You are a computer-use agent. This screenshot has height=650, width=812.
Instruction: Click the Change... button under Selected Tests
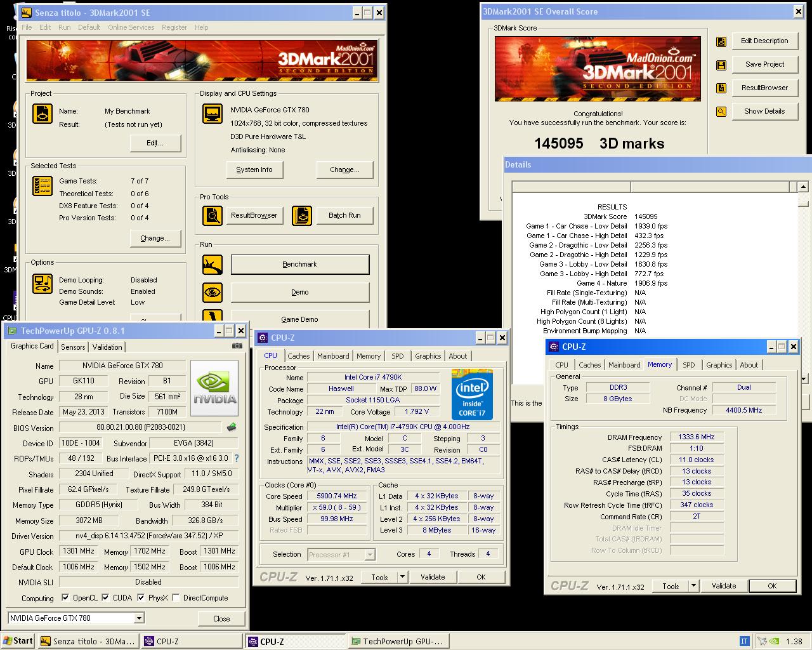155,239
